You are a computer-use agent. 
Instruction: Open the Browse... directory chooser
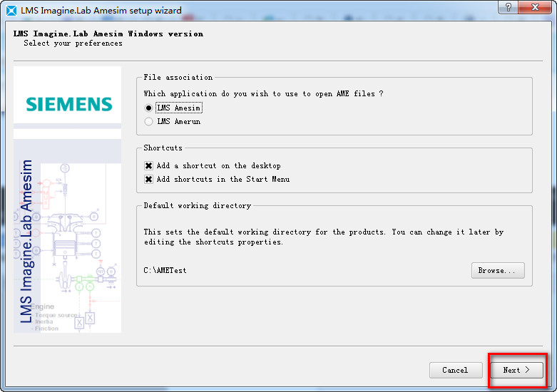pos(498,271)
